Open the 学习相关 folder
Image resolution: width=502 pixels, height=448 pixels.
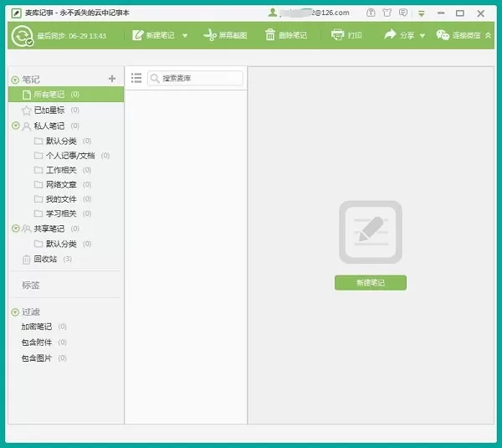(x=61, y=214)
